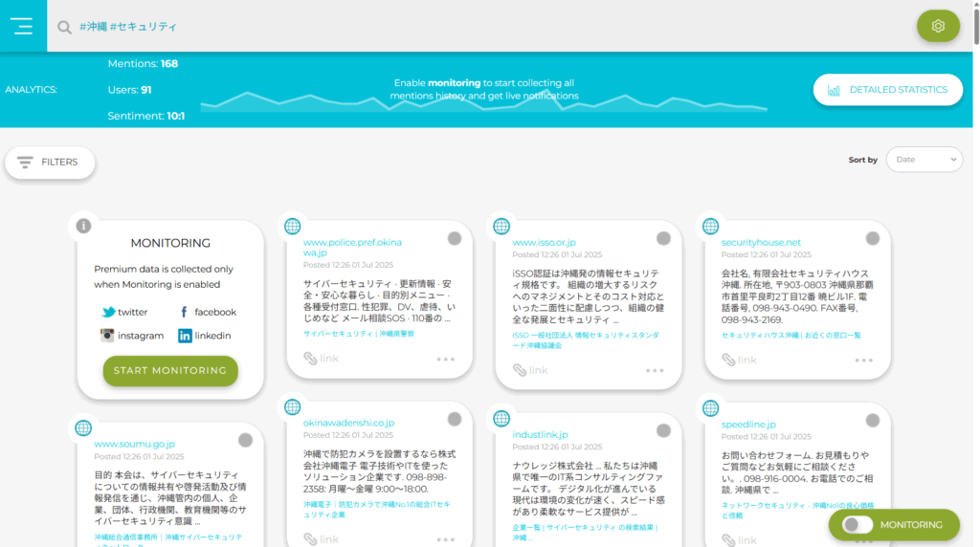Viewport: 980px width, 547px height.
Task: Click the bar chart icon in Detailed Statistics
Action: [834, 90]
